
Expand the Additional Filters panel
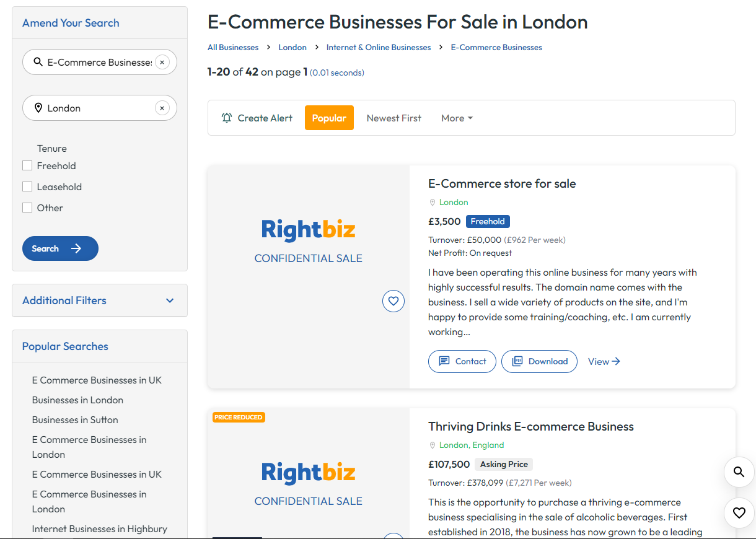click(x=99, y=300)
